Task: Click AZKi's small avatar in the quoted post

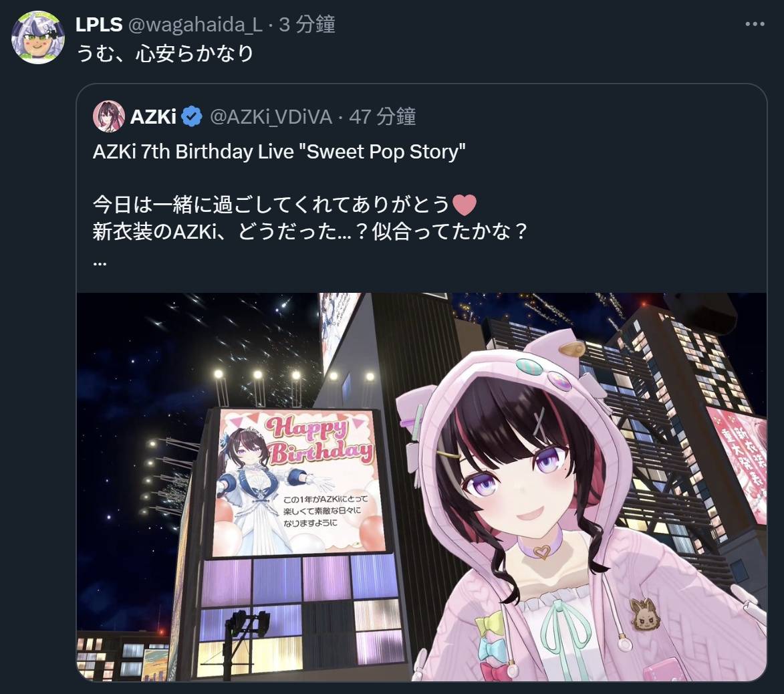Action: [x=108, y=116]
